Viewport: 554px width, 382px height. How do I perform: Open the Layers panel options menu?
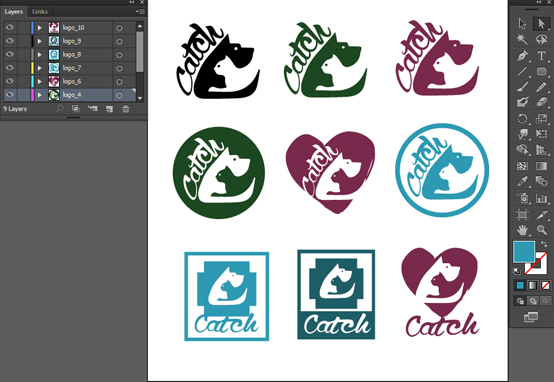140,12
